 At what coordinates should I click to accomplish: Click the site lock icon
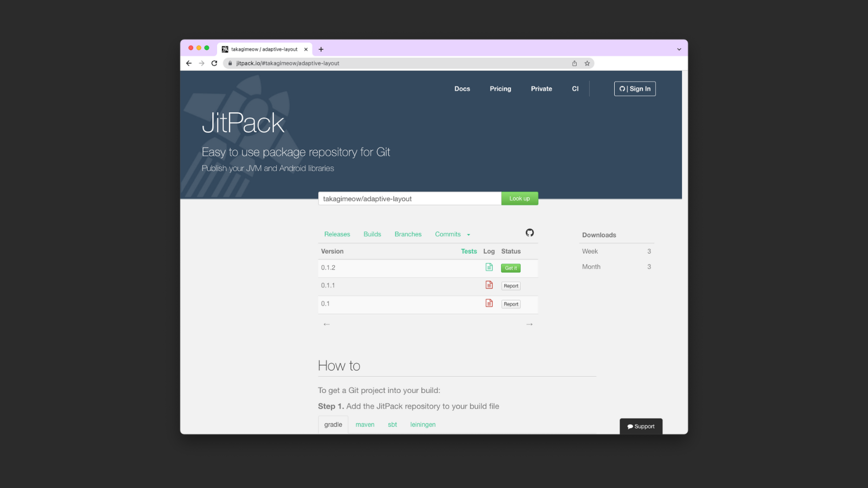[x=230, y=63]
